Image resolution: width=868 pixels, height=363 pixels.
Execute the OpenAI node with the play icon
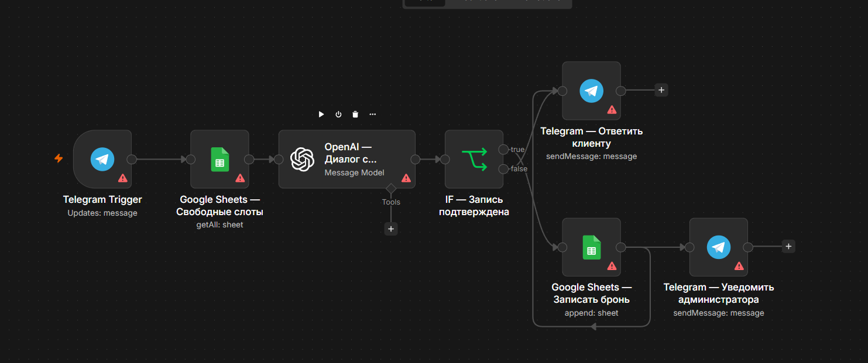[x=321, y=115]
